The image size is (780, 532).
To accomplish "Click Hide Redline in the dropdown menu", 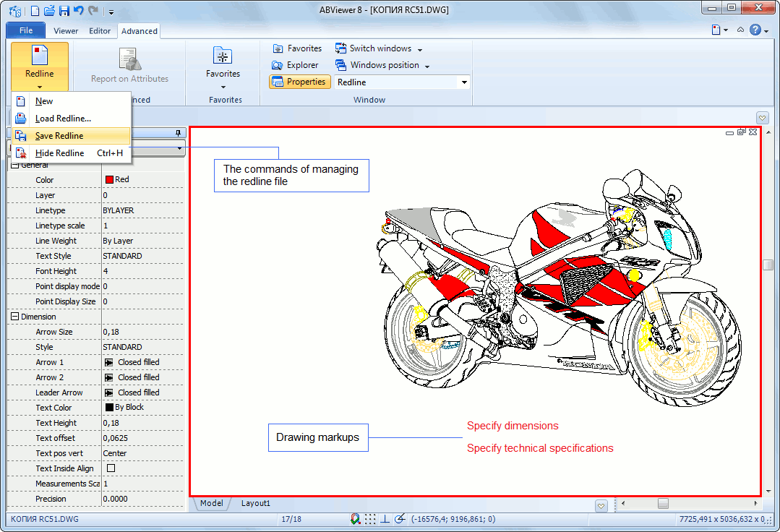I will point(71,153).
